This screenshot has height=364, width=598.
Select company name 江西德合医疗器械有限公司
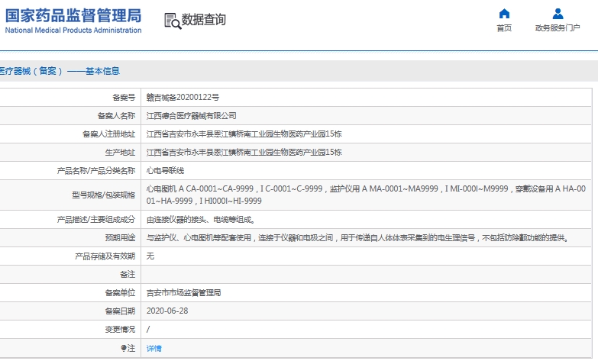coord(192,116)
